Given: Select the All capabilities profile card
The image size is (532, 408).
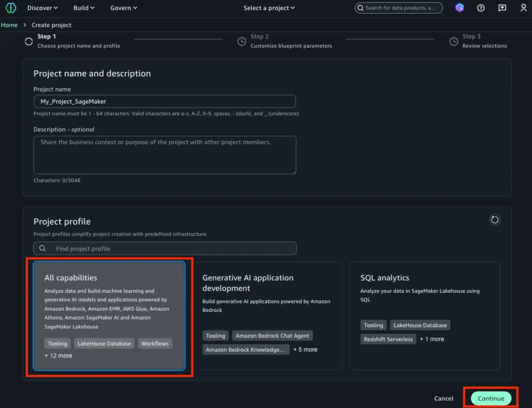Looking at the screenshot, I should coord(109,315).
